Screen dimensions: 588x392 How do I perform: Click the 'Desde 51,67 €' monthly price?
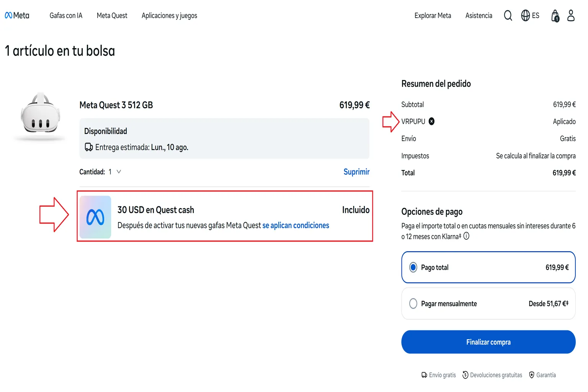(549, 304)
